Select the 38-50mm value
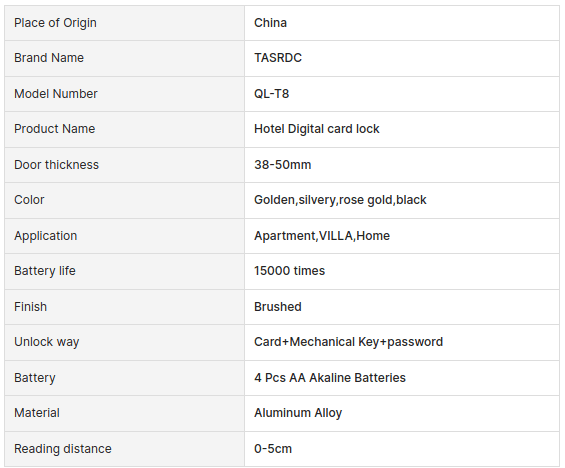Screen dimensions: 565x468 point(282,165)
